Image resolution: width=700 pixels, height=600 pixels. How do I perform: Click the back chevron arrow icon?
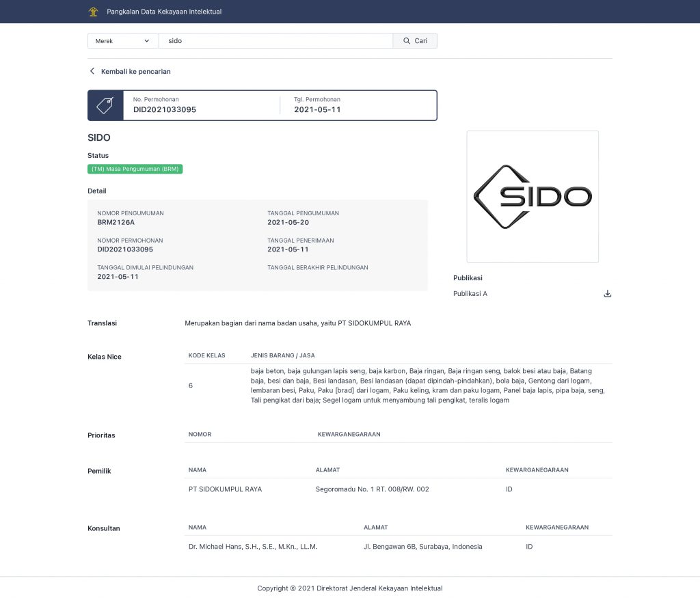(x=92, y=71)
